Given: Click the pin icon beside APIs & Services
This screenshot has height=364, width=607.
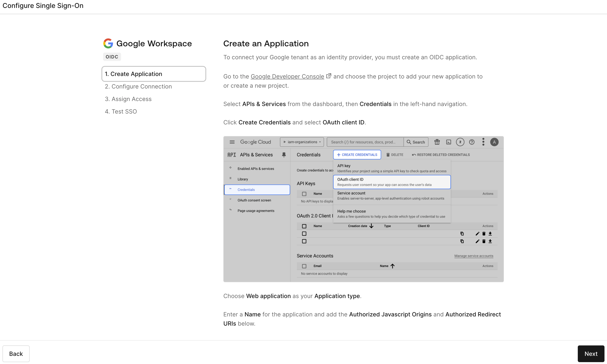Looking at the screenshot, I should [284, 155].
